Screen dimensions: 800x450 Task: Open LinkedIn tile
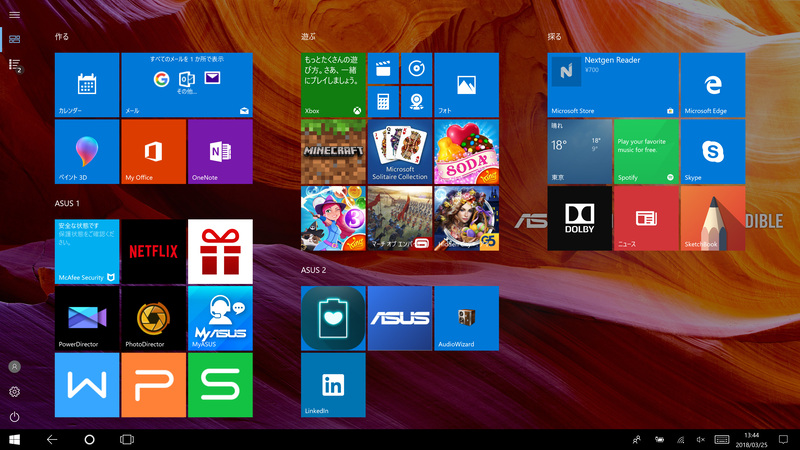coord(333,385)
